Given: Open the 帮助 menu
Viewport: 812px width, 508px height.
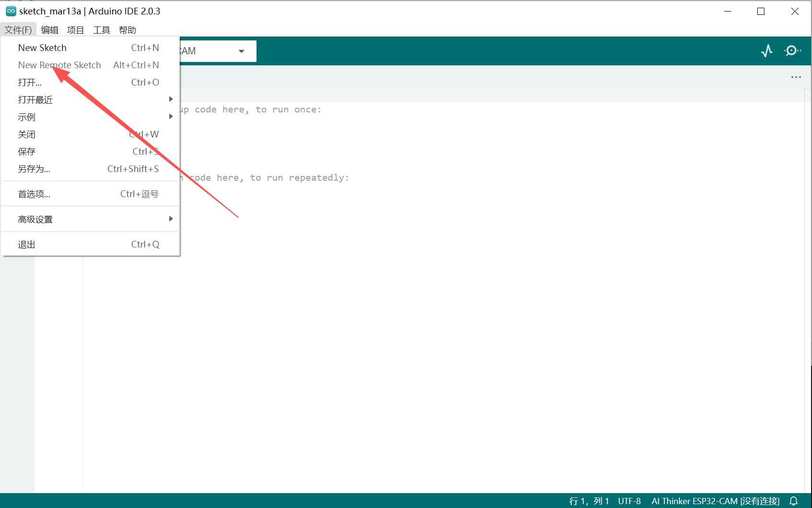Looking at the screenshot, I should tap(127, 30).
